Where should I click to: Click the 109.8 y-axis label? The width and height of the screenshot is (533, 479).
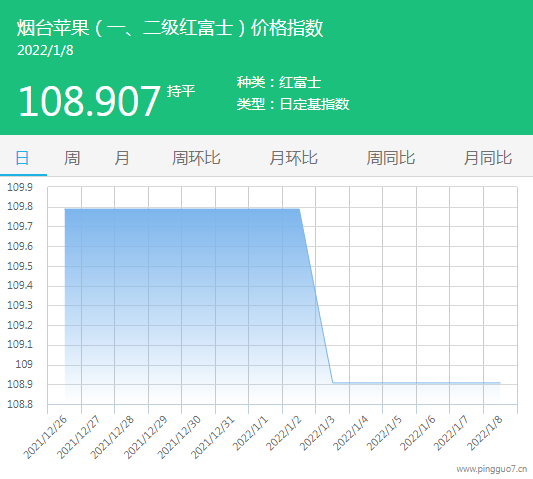point(20,206)
